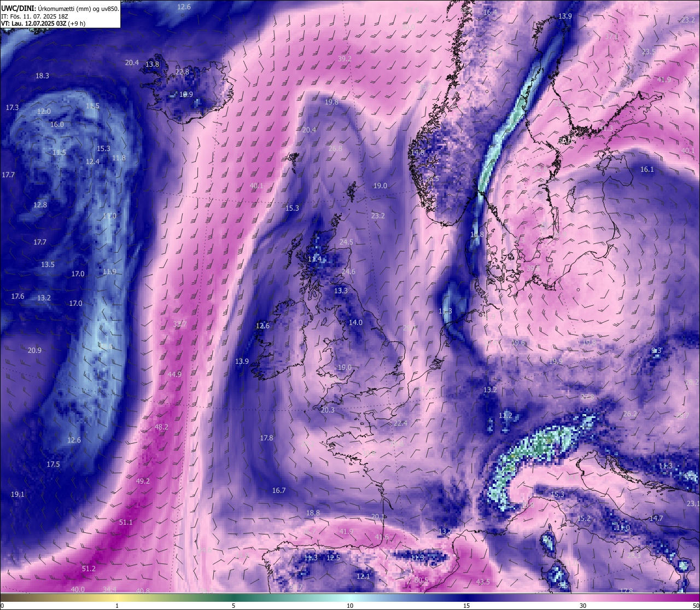This screenshot has width=700, height=610.
Task: Click the 12.5 value over Spain
Action: tap(333, 557)
